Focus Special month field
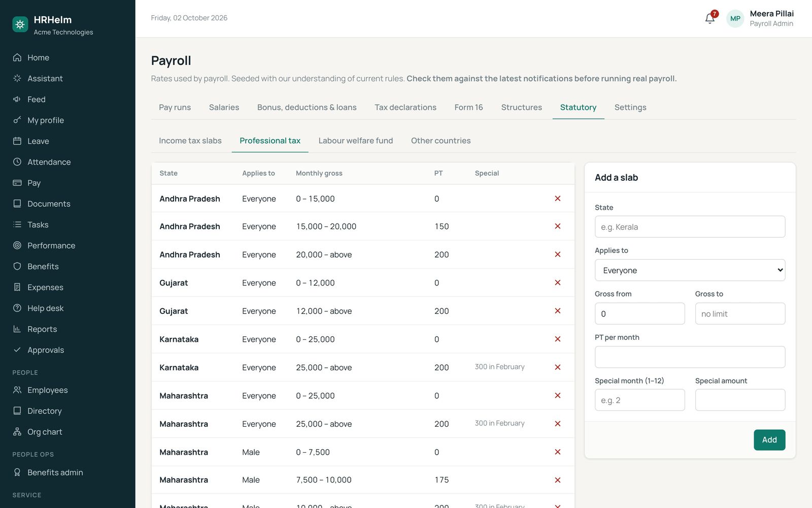The image size is (812, 508). click(x=639, y=400)
